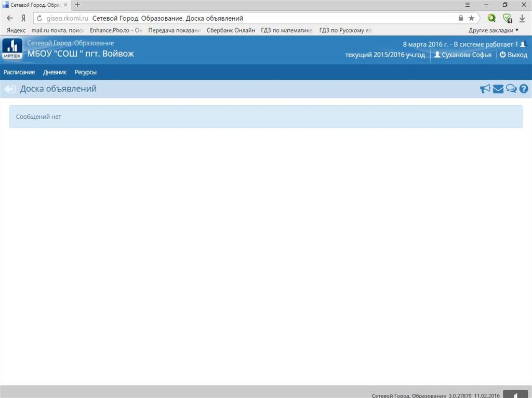The height and width of the screenshot is (398, 532).
Task: Open browser downloads arrow icon
Action: click(522, 18)
